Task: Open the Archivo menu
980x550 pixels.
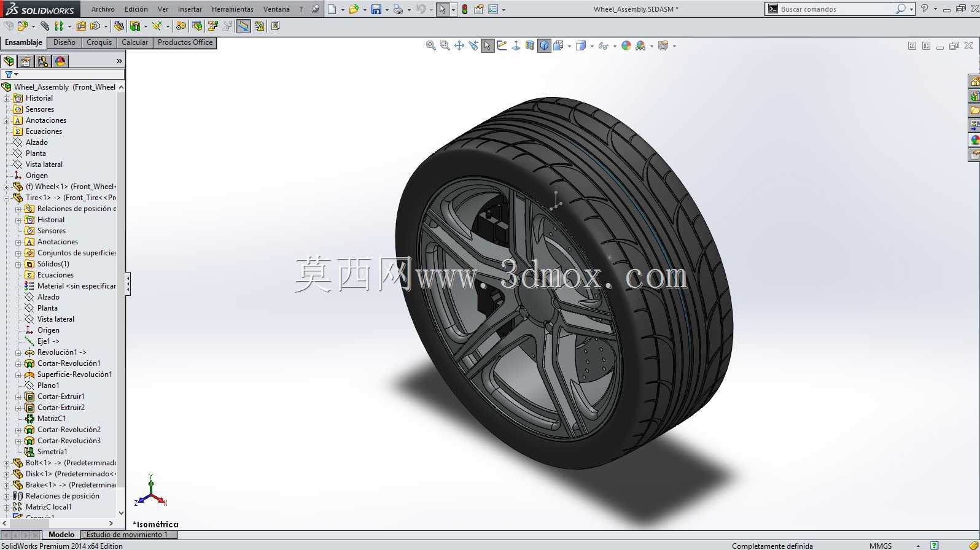Action: (x=103, y=9)
